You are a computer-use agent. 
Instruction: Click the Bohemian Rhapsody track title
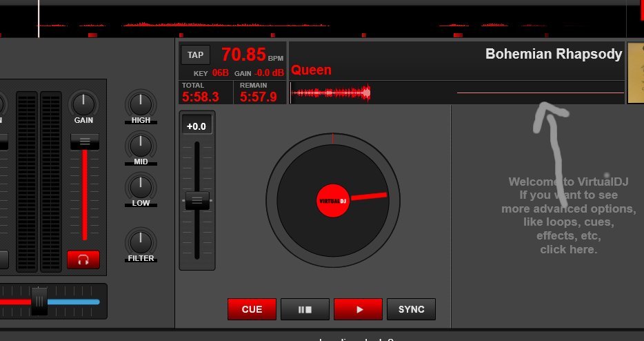(x=554, y=54)
